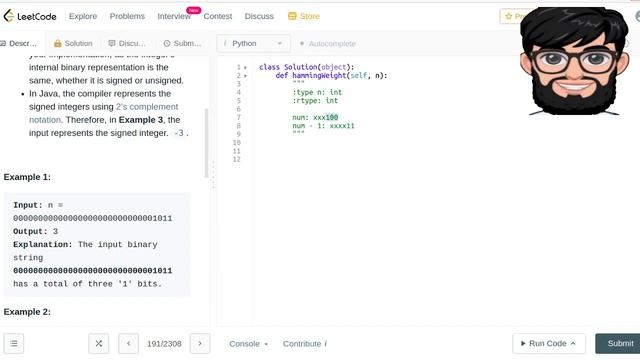
Task: Switch to the Solution tab
Action: 73,43
